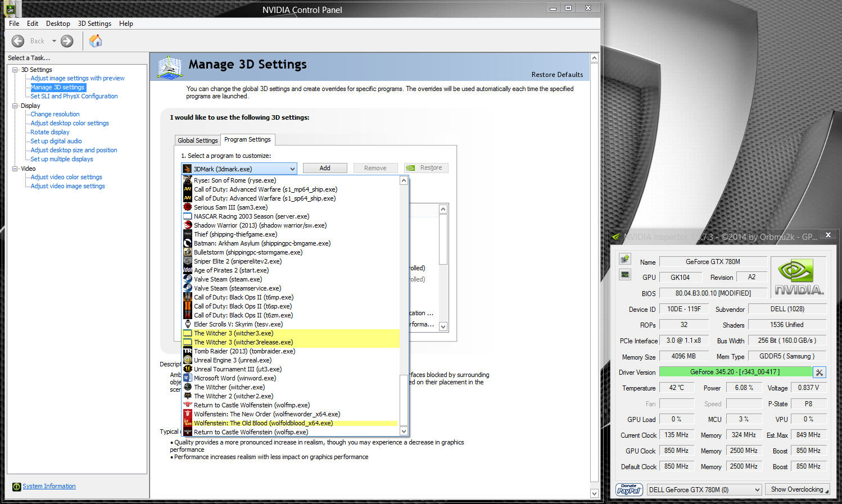Open Change resolution in Display tree
842x504 pixels.
[55, 115]
